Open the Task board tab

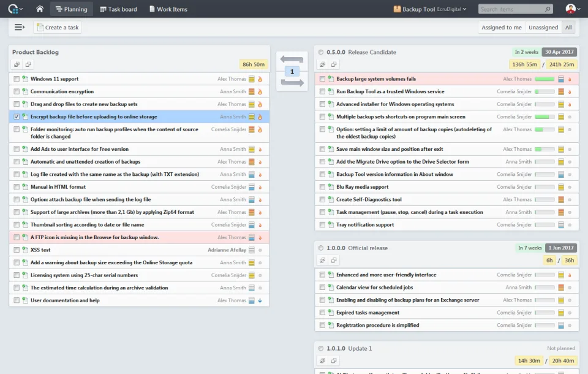[118, 9]
